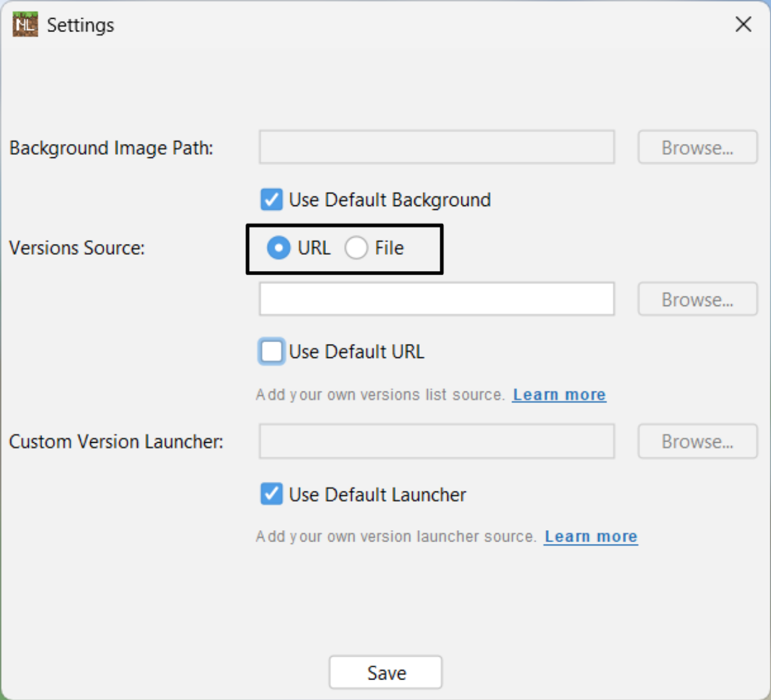Viewport: 771px width, 700px height.
Task: Uncheck the Use Default Background checkbox
Action: pos(272,199)
